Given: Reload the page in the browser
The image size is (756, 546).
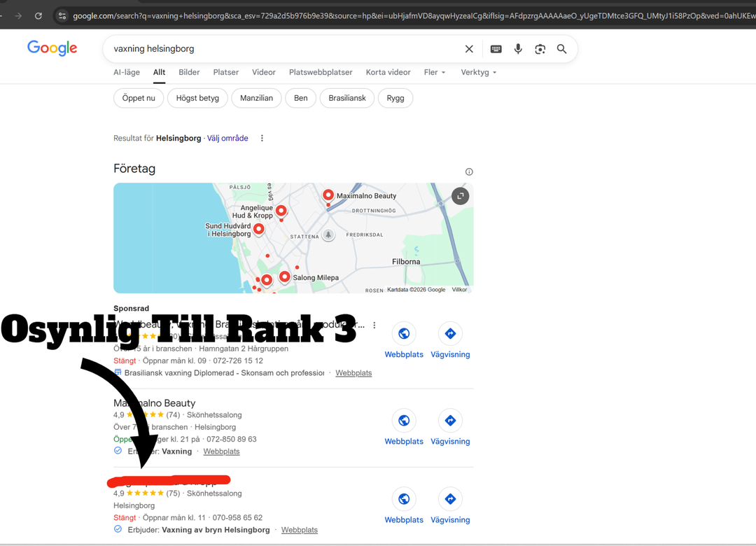Looking at the screenshot, I should click(38, 16).
